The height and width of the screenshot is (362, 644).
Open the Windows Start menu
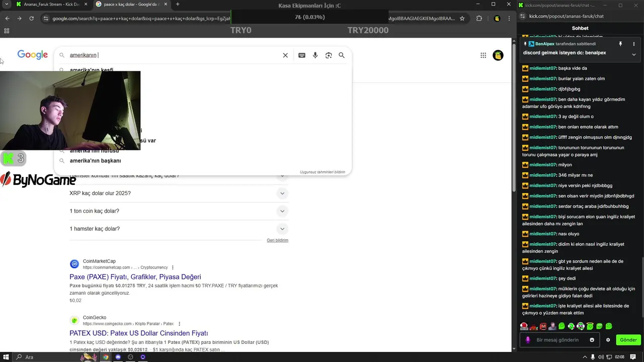[7, 357]
